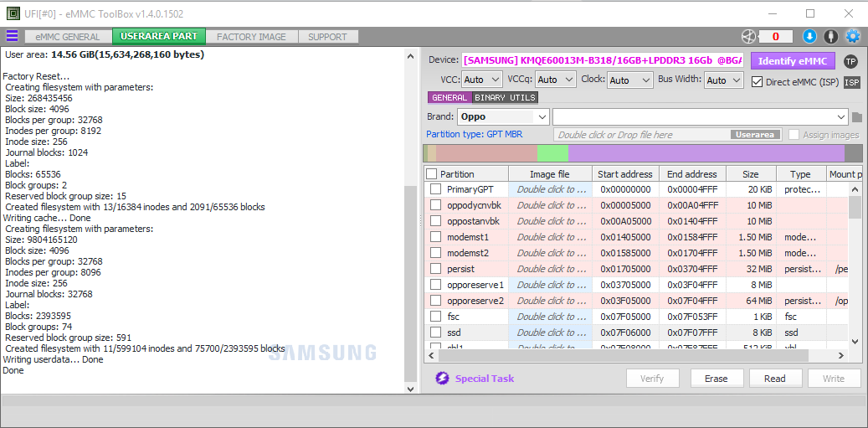Viewport: 868px width, 428px height.
Task: Click the ISP pinout icon
Action: 852,82
